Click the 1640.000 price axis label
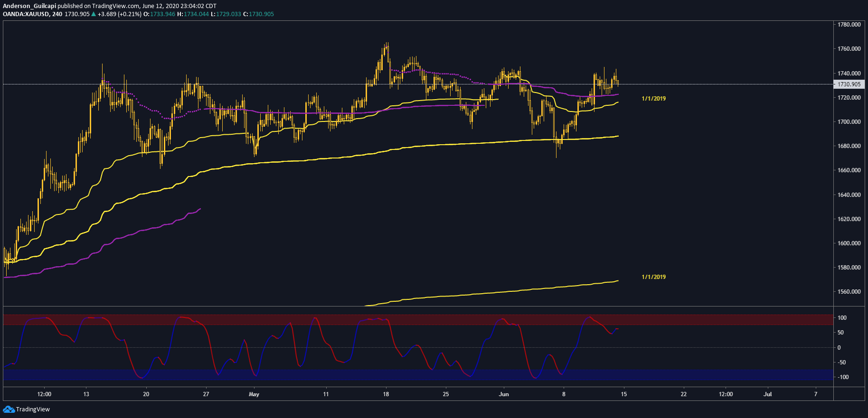This screenshot has width=868, height=418. (849, 195)
